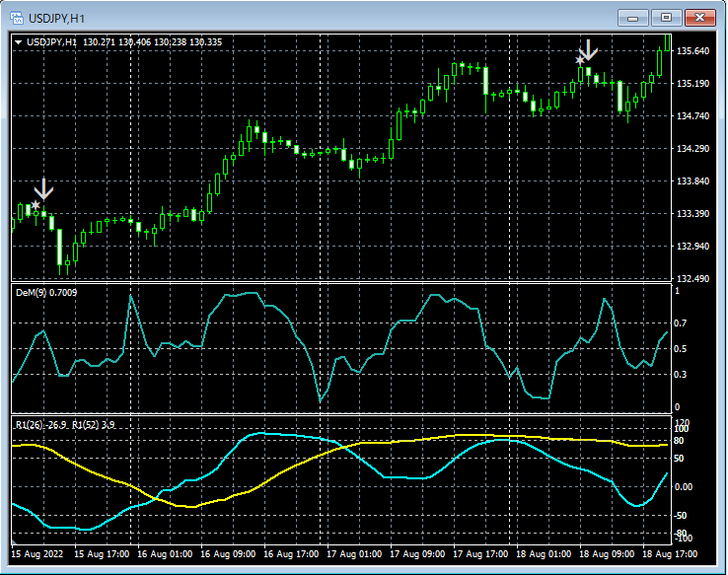Screen dimensions: 728x575
Task: Close the USDJPY,H1 chart window
Action: click(x=700, y=18)
